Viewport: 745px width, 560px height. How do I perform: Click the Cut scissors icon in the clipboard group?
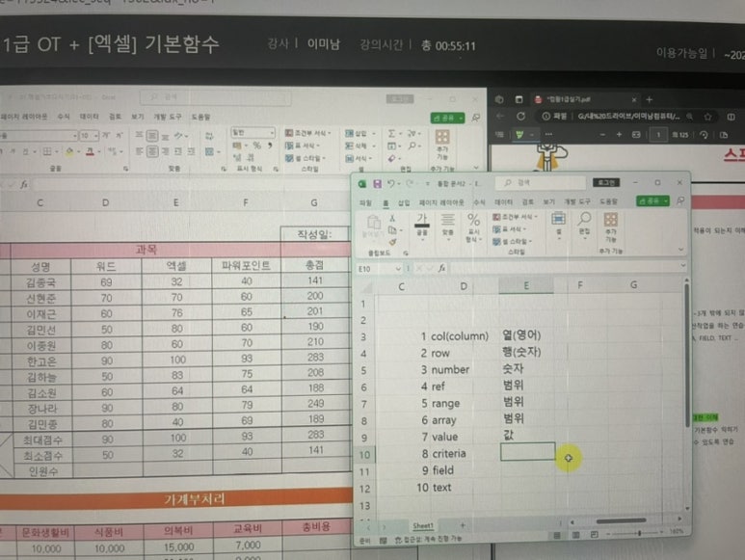coord(393,221)
